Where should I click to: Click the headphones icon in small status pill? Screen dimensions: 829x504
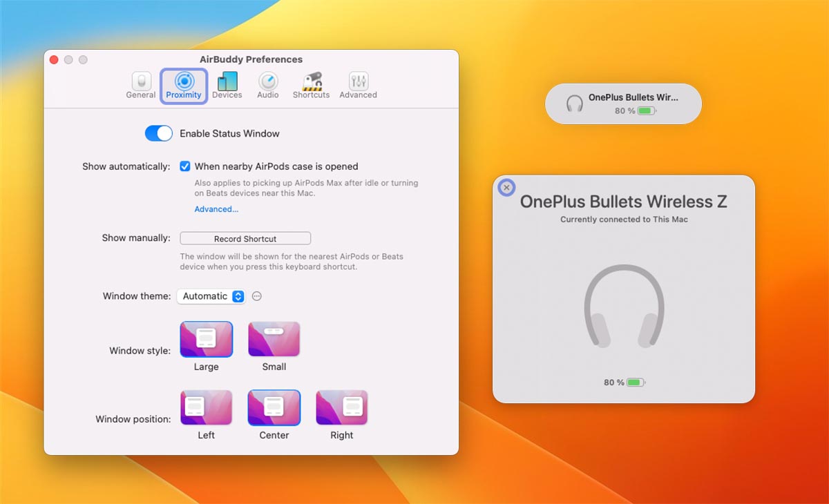click(x=575, y=104)
